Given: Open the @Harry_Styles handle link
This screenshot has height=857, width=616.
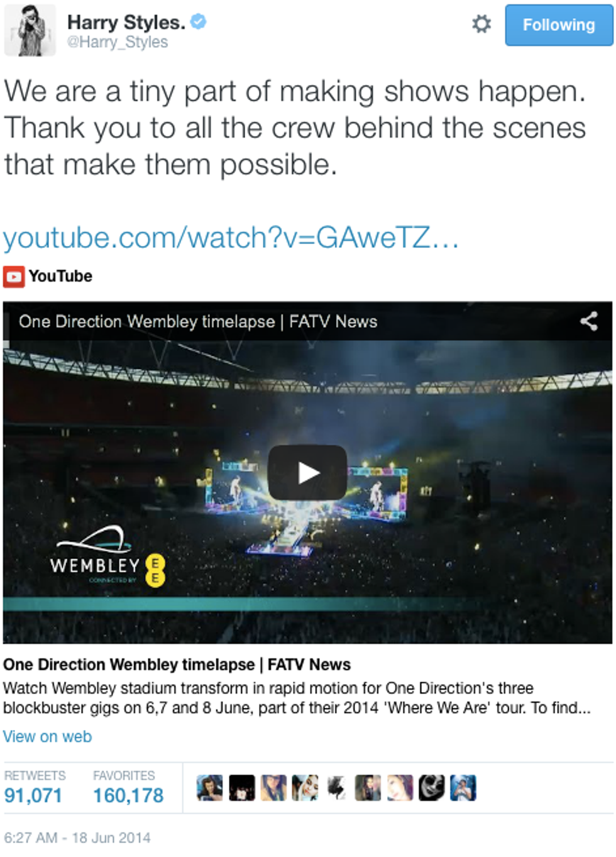Looking at the screenshot, I should coord(118,42).
